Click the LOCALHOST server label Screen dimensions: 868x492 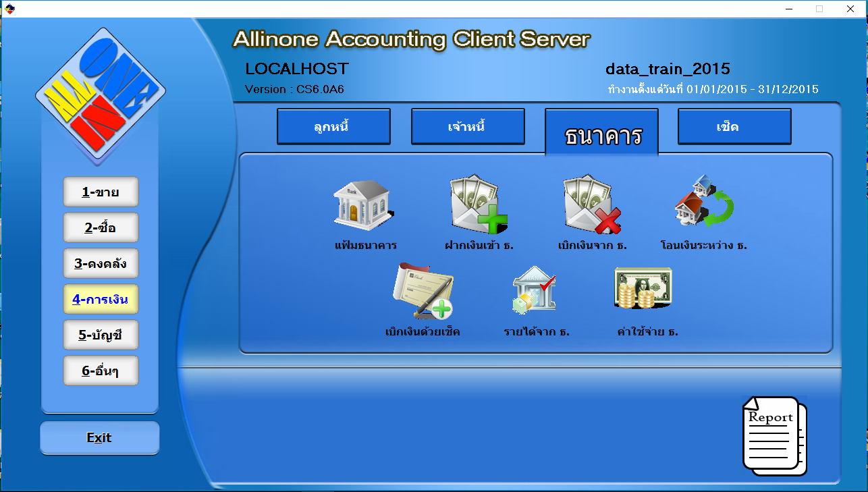[x=297, y=69]
